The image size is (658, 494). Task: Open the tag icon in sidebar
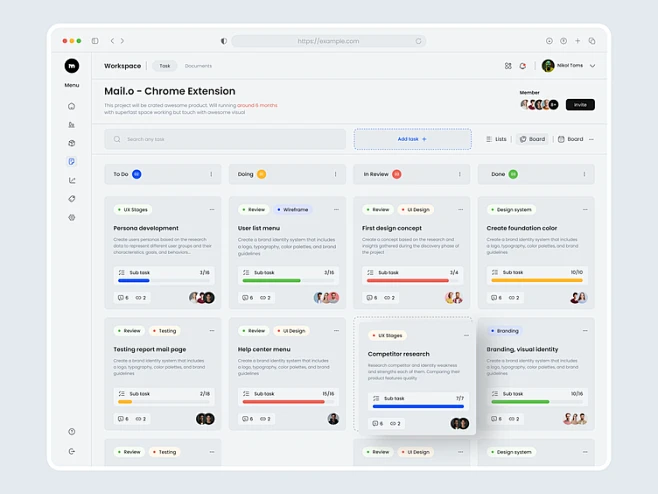(x=72, y=199)
